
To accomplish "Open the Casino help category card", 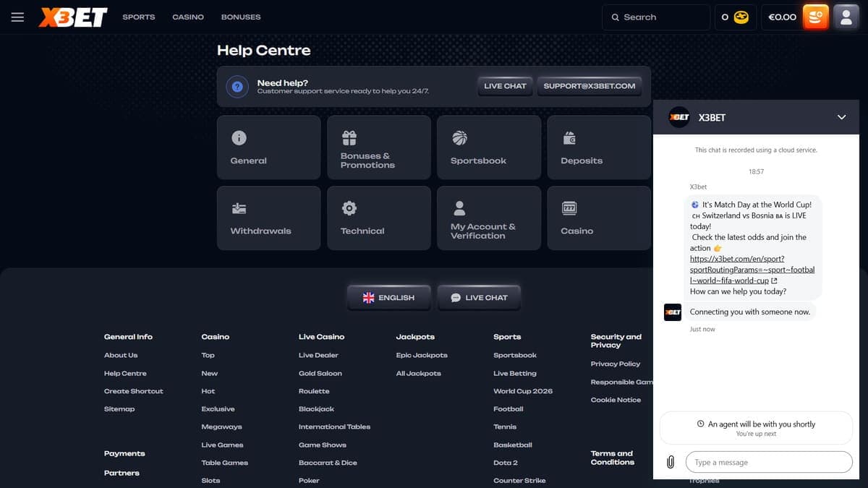I will 599,218.
